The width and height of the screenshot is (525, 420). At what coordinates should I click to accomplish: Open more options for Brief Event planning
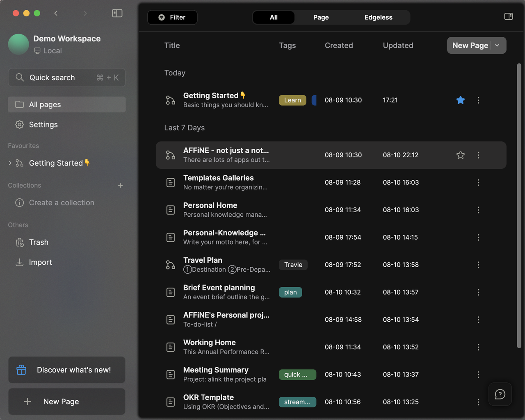(x=478, y=292)
